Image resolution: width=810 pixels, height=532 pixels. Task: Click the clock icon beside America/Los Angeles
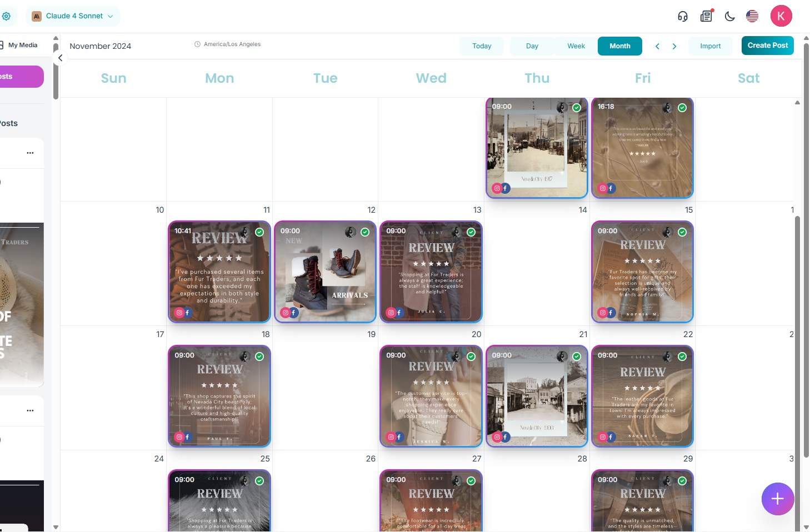197,44
